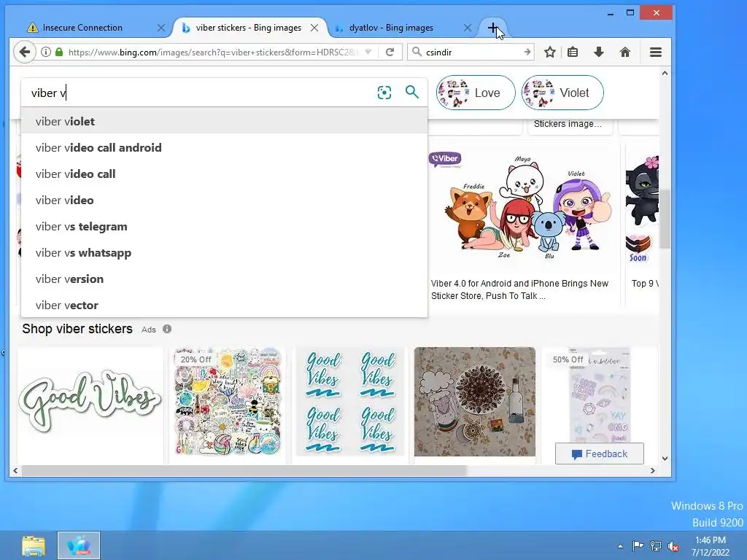Click the search go arrow next to csindir

pos(527,52)
